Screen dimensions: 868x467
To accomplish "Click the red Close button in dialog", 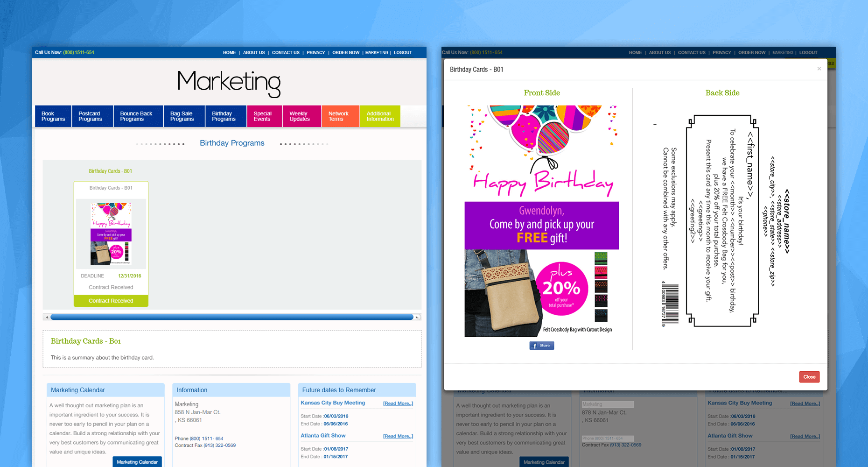I will pyautogui.click(x=809, y=377).
